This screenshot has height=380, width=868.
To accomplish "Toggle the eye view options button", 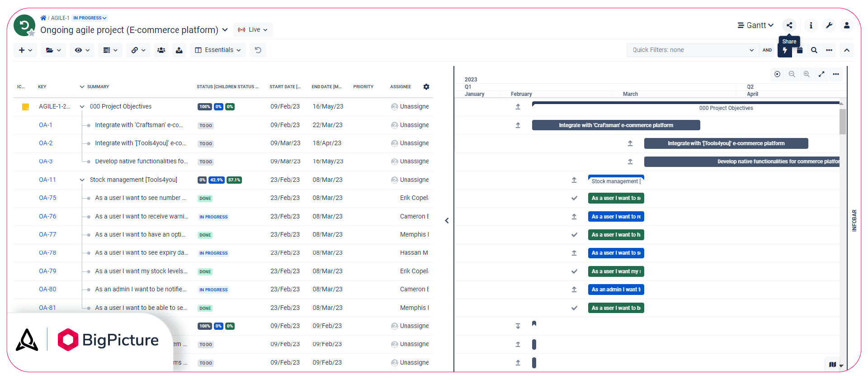I will pyautogui.click(x=82, y=50).
